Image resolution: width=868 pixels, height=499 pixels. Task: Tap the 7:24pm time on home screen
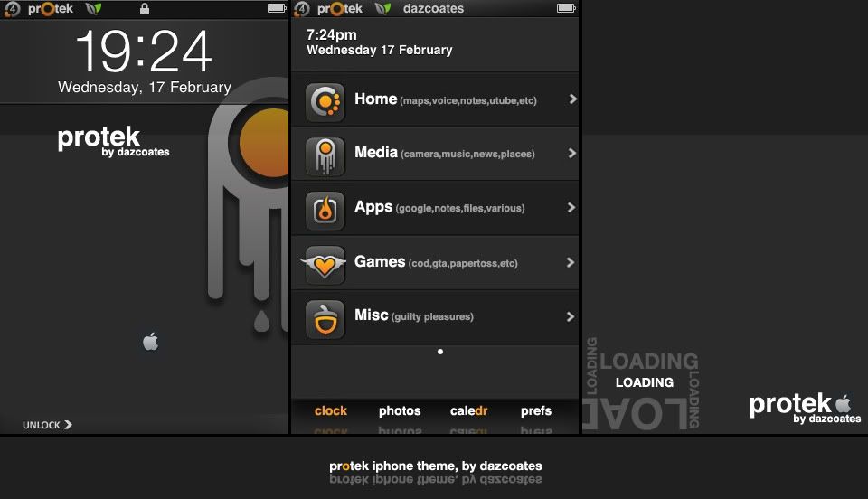pos(332,35)
